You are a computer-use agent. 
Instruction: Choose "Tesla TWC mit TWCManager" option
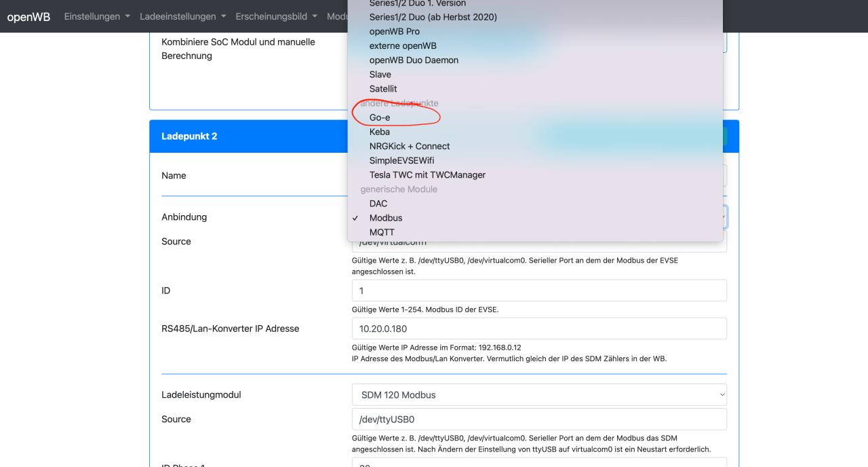[x=535, y=174]
